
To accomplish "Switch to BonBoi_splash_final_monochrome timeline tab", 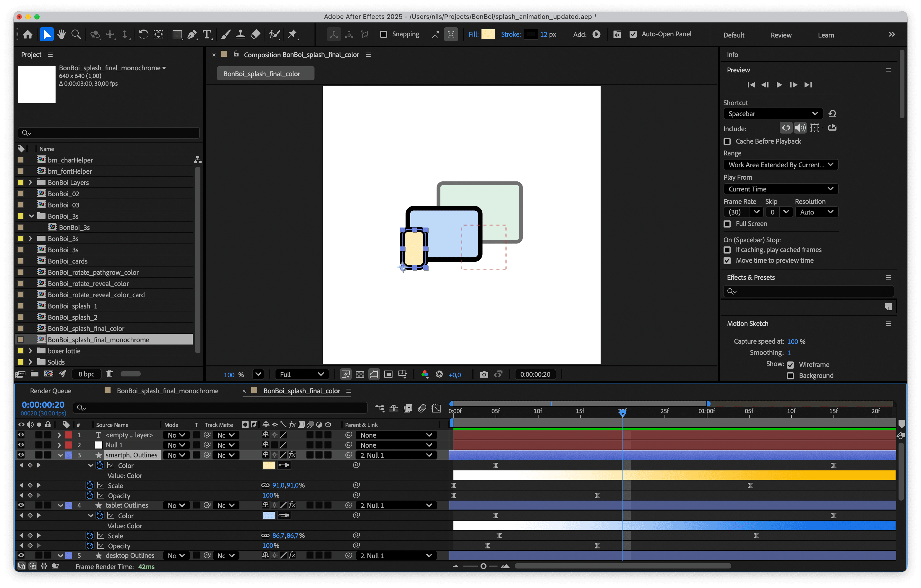I will click(168, 391).
